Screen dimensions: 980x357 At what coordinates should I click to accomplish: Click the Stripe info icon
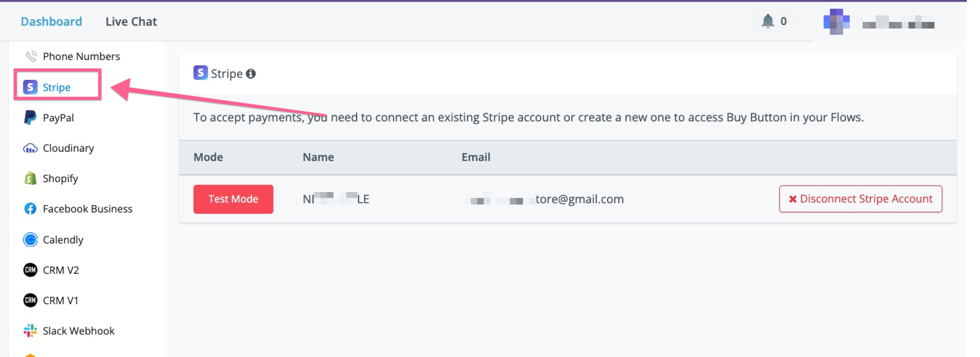click(251, 74)
